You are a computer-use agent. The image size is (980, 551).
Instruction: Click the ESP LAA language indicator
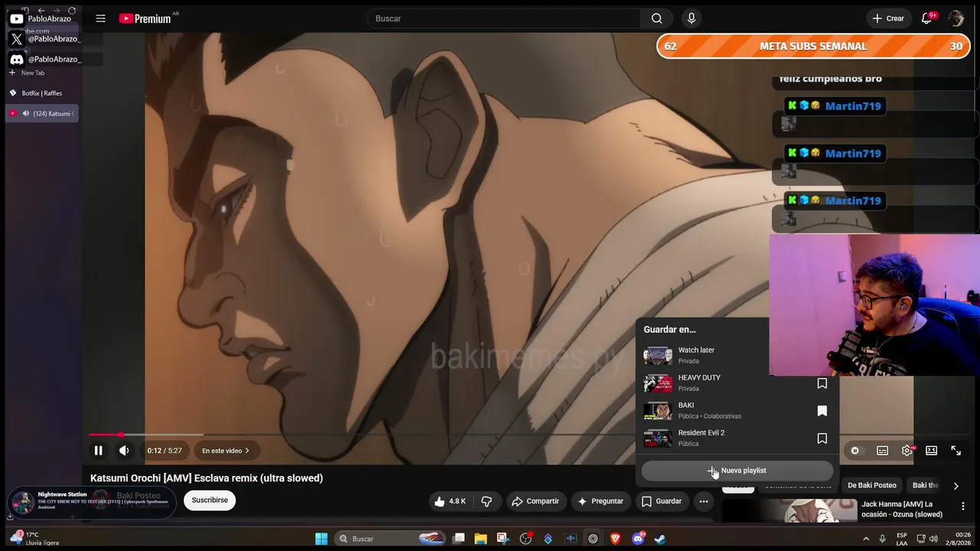coord(902,539)
